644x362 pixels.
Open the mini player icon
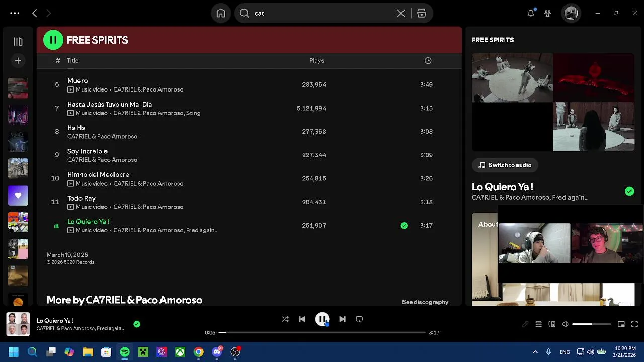tap(621, 324)
